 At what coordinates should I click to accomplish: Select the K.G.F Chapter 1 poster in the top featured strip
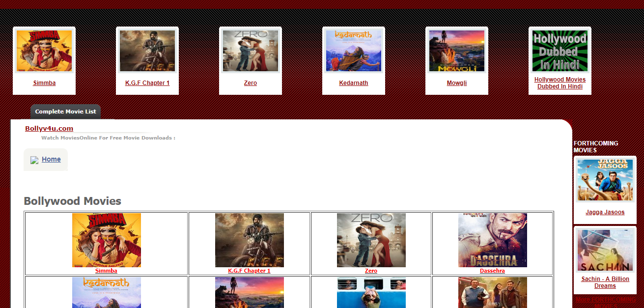(147, 51)
